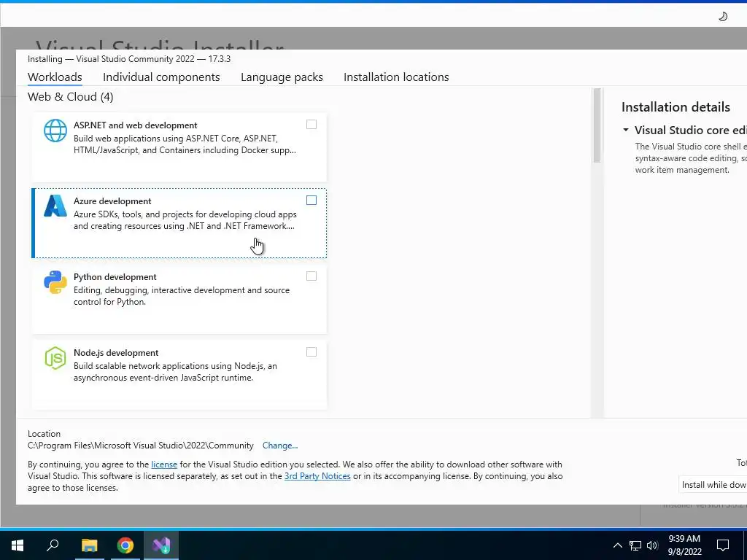Open File Explorer from the taskbar
The image size is (747, 560).
(89, 545)
